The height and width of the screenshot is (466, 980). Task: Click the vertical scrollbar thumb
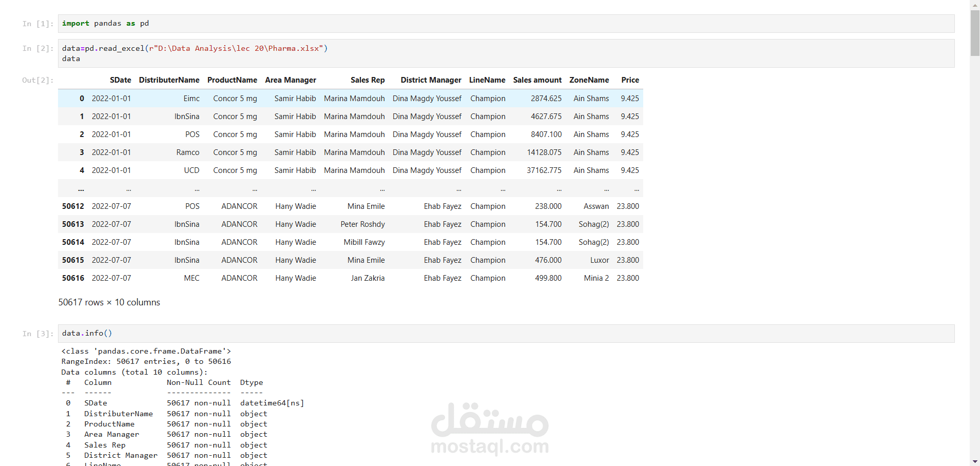pos(975,33)
